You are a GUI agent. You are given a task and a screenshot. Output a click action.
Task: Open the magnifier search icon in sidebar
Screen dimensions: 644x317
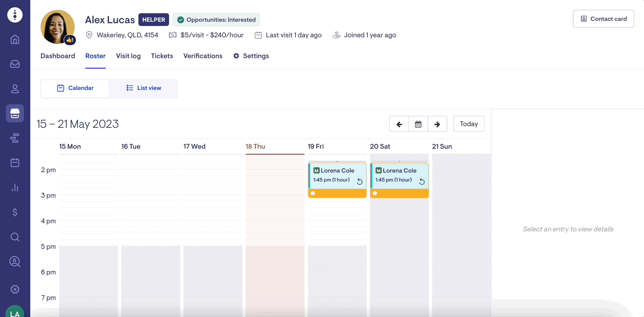tap(15, 237)
